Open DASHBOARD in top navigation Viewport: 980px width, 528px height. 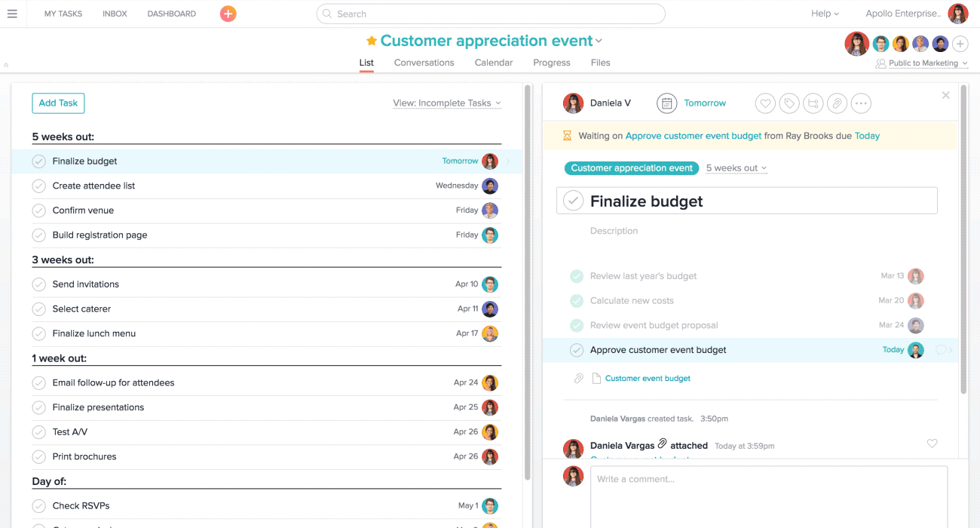click(x=172, y=14)
